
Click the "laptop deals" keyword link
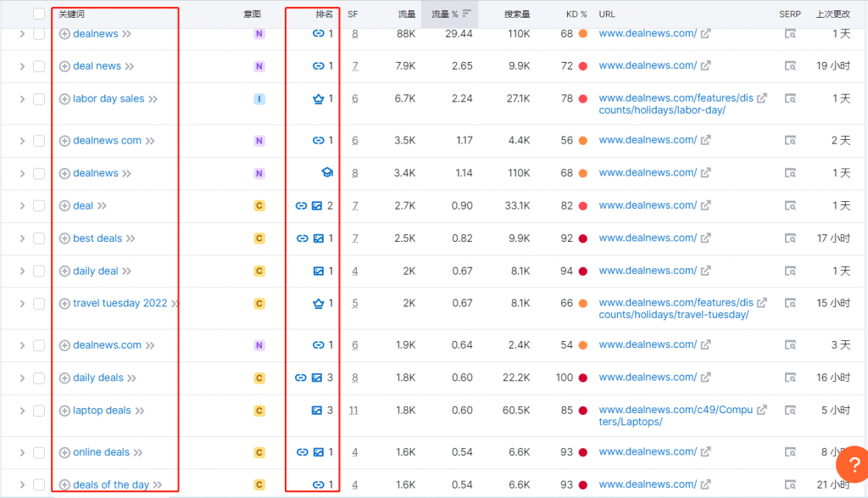(102, 411)
